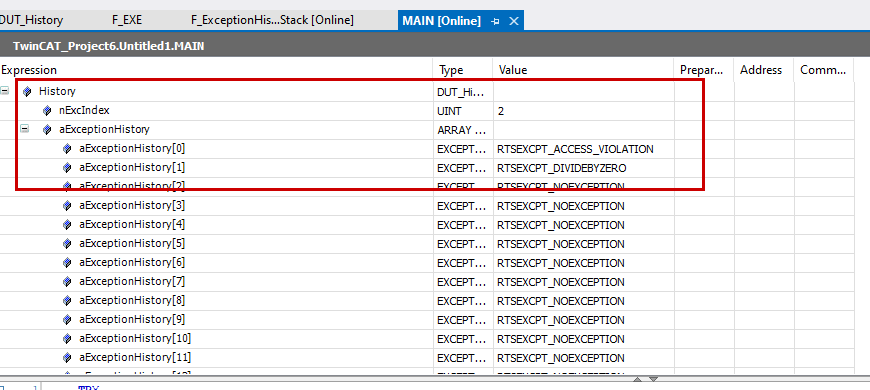Click the Type cell of aExceptionHistory[0]
The width and height of the screenshot is (870, 390).
point(462,149)
